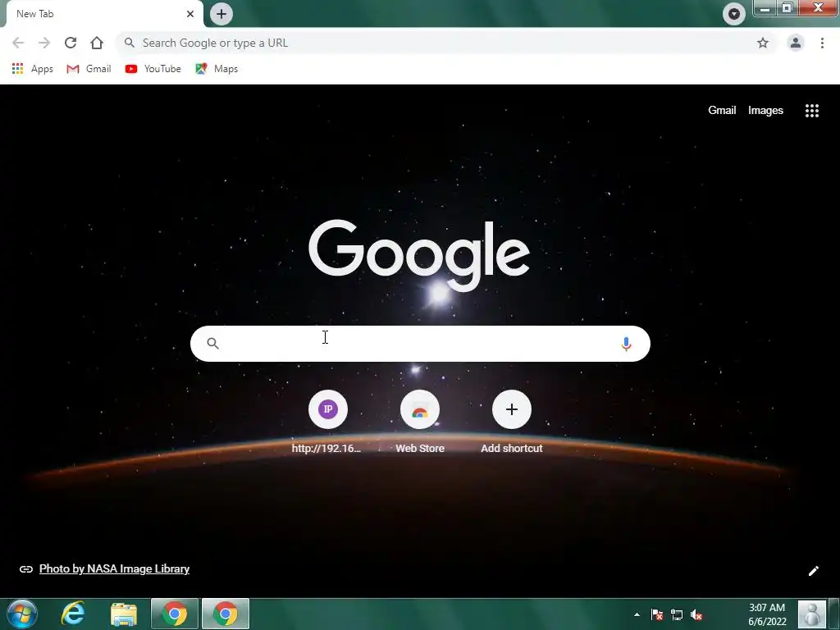The width and height of the screenshot is (840, 630).
Task: Open the Windows Start menu
Action: [x=21, y=614]
